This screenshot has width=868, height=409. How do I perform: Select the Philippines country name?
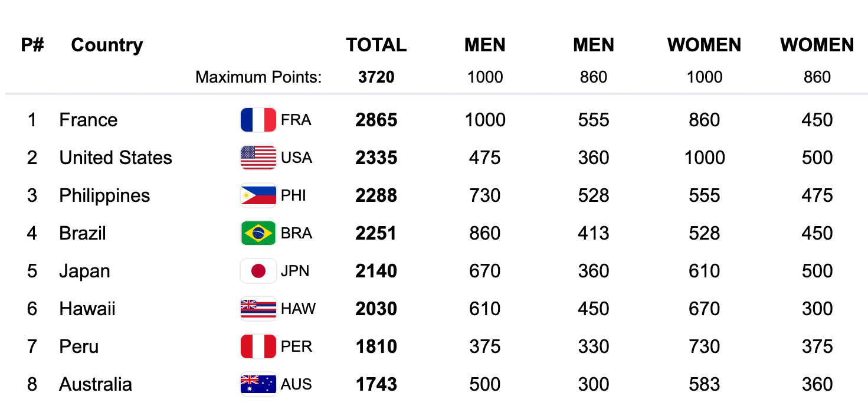104,196
